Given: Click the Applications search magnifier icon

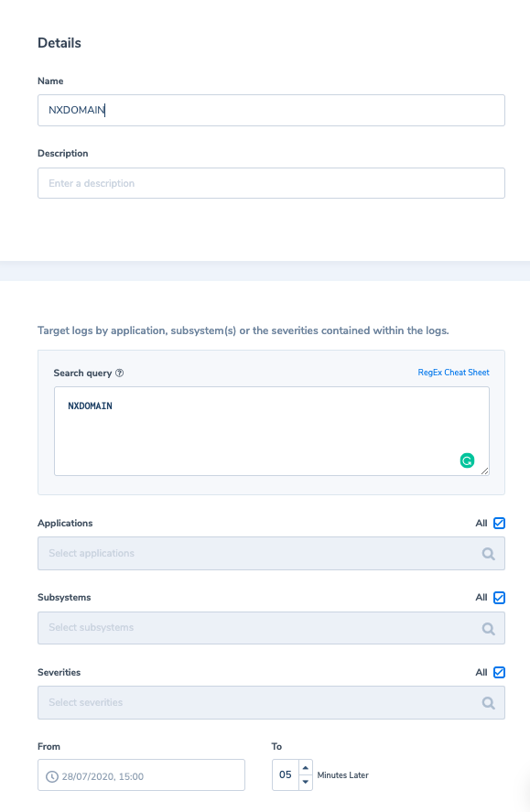Looking at the screenshot, I should click(488, 554).
